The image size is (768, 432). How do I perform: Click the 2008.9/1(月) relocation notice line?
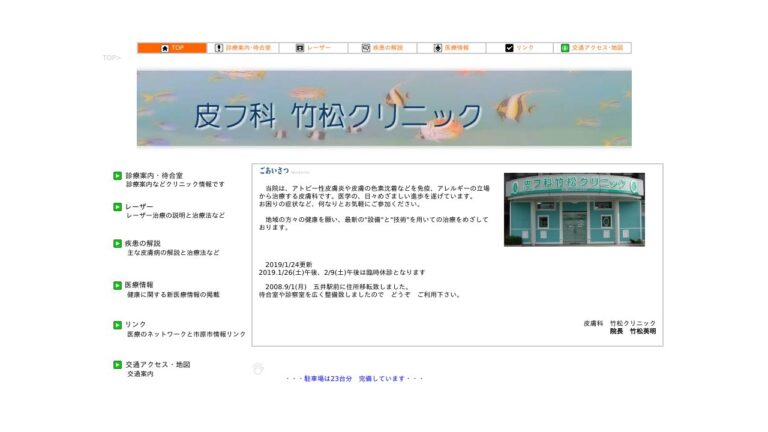pos(336,287)
